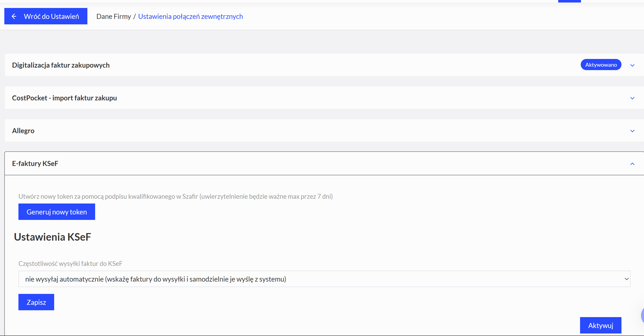This screenshot has height=336, width=644.
Task: Click the E-faktury KSeF header title
Action: [x=35, y=163]
